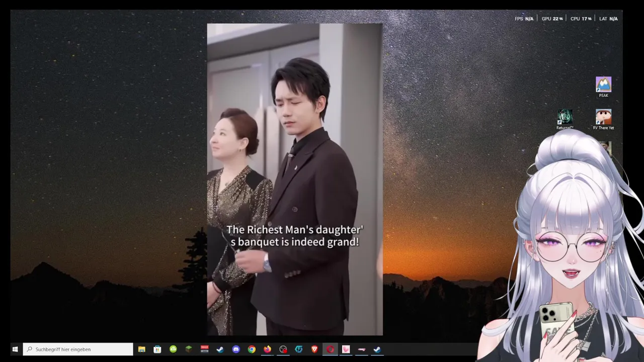Screen dimensions: 644x362
Task: Launch Minecraft grass block taskbar icon
Action: [189, 349]
